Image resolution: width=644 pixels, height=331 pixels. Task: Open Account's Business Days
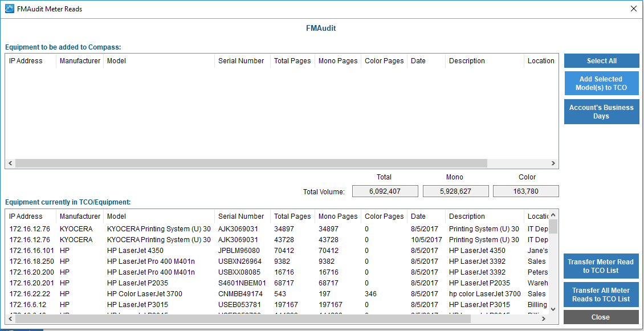pos(602,112)
